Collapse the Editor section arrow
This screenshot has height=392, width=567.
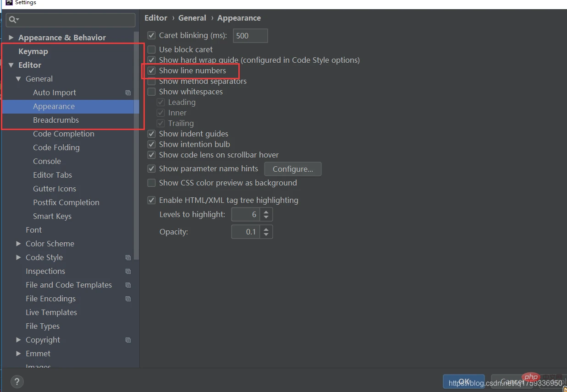coord(11,65)
